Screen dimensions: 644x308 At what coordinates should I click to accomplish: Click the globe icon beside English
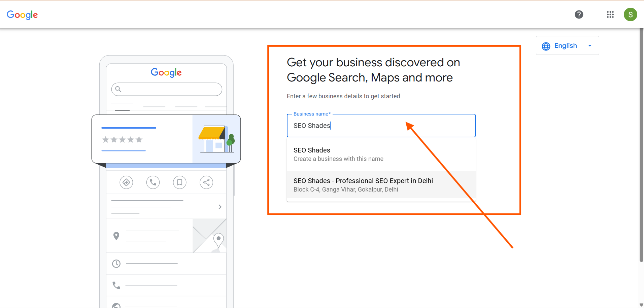tap(546, 46)
